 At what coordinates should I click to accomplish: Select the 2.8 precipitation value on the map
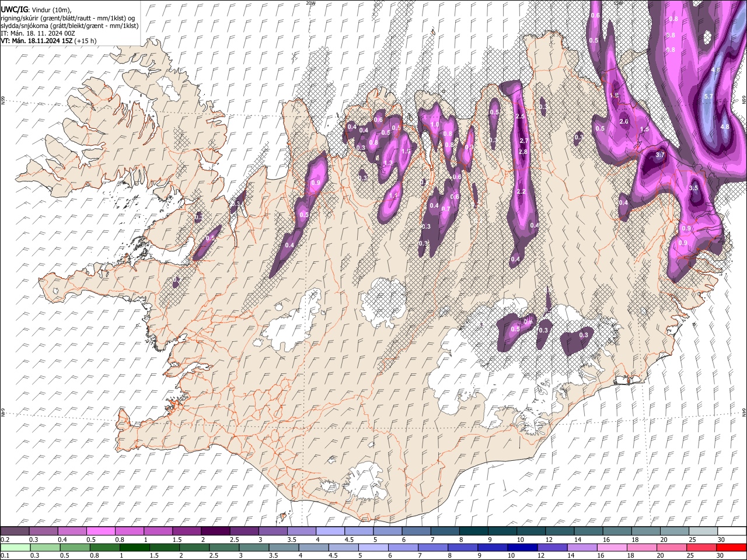coord(523,152)
